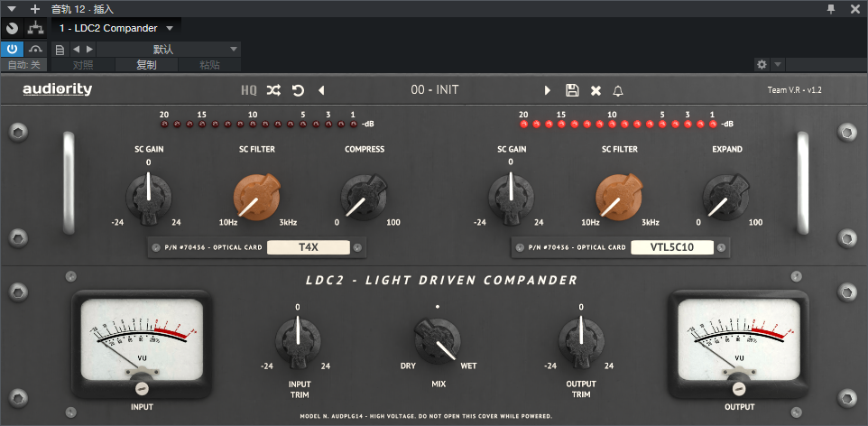Click compressor SC GAIN knob
The width and height of the screenshot is (868, 426).
tap(148, 197)
